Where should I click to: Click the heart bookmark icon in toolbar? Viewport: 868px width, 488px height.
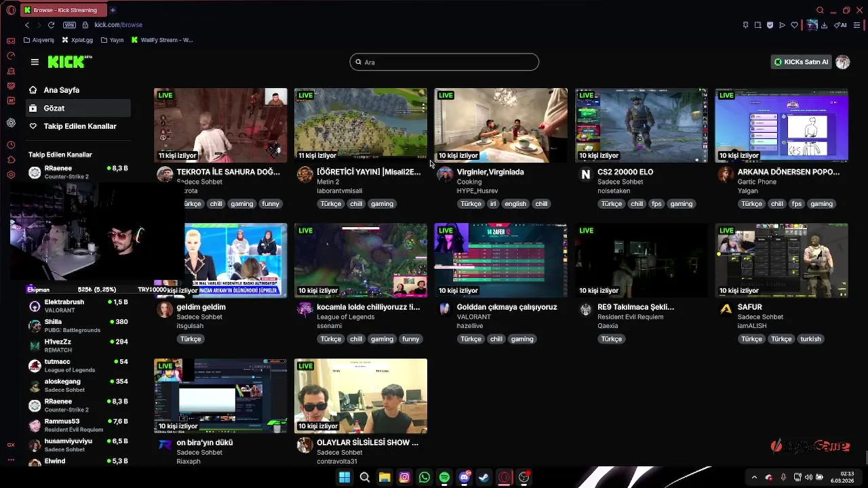(x=794, y=25)
